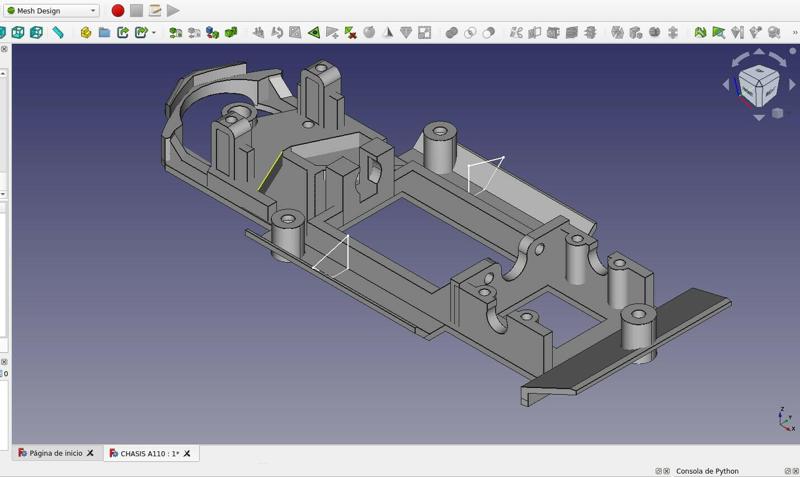Screen dimensions: 800x477
Task: Switch to the Página de inicio tab
Action: 56,453
